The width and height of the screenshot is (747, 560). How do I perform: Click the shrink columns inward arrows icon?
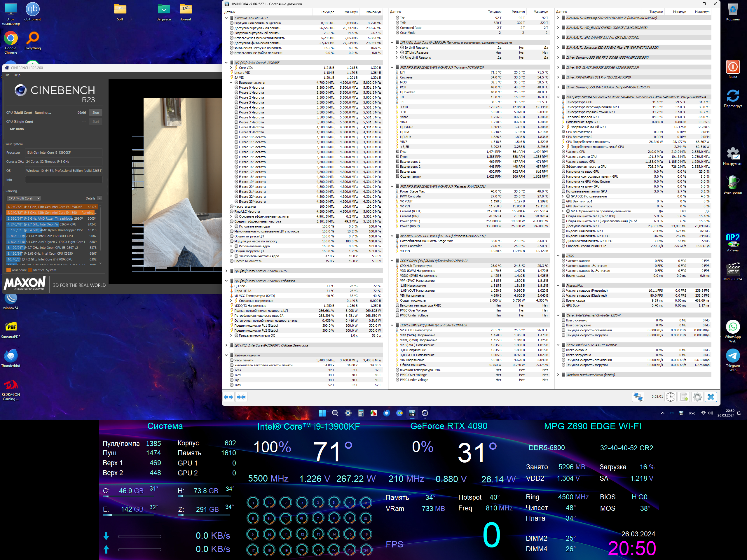[241, 397]
